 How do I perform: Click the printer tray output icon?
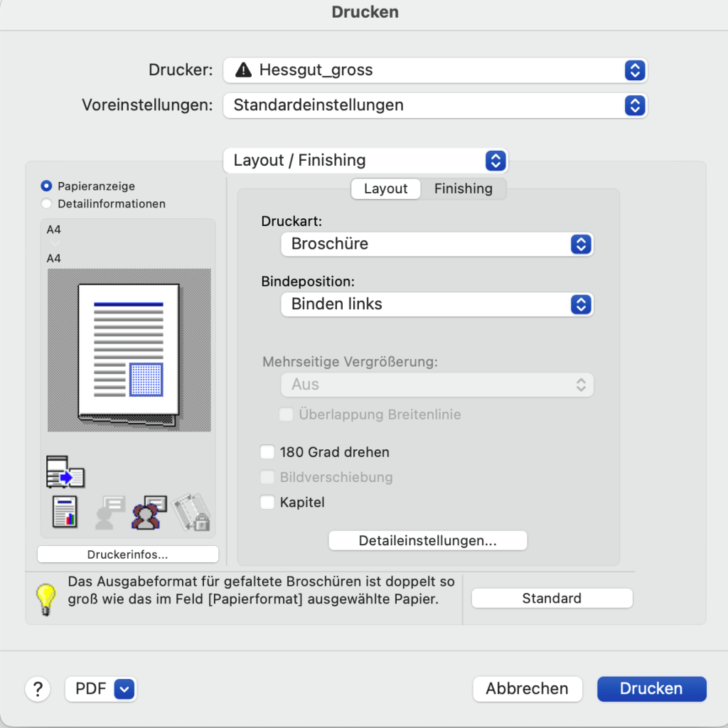pos(65,472)
